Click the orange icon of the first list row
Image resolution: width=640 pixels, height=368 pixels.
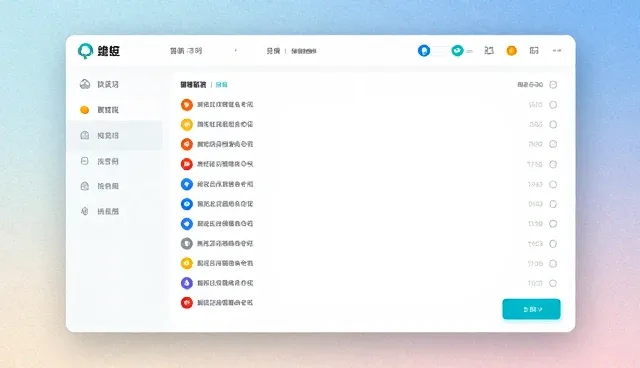[x=187, y=105]
